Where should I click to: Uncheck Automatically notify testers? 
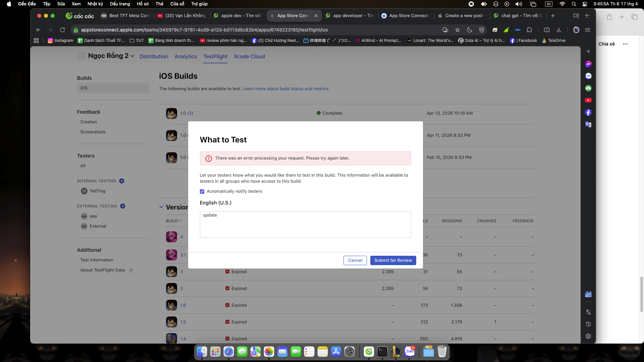[202, 191]
